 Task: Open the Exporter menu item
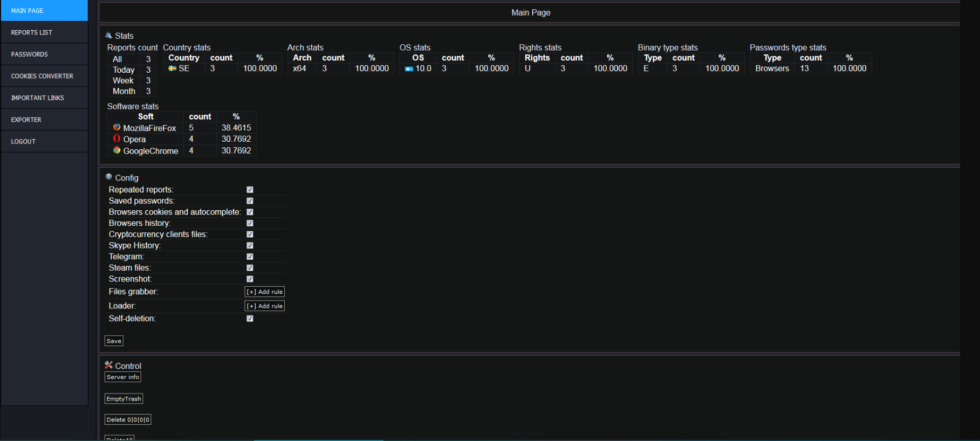(44, 120)
